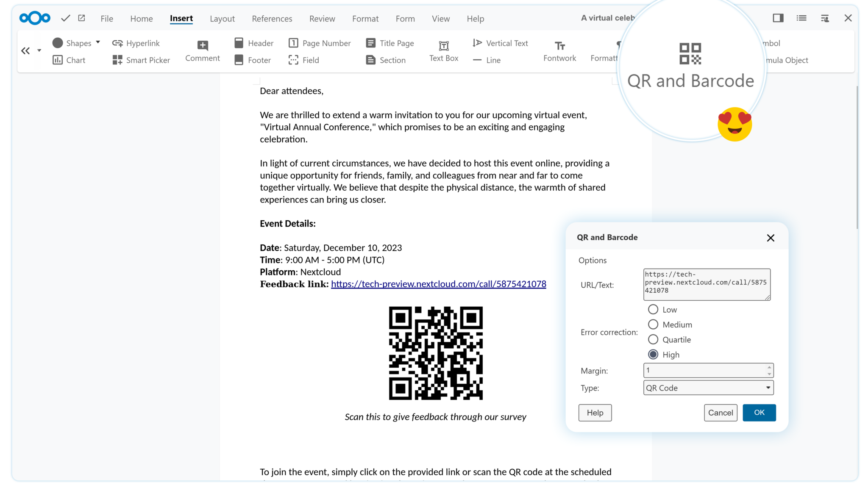Choose Medium error correction
This screenshot has height=488, width=868.
653,324
